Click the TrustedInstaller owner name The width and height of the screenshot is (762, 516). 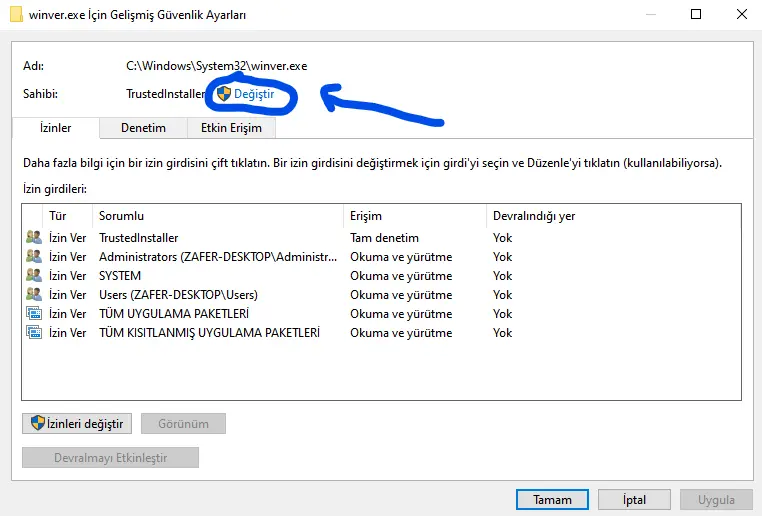click(165, 94)
